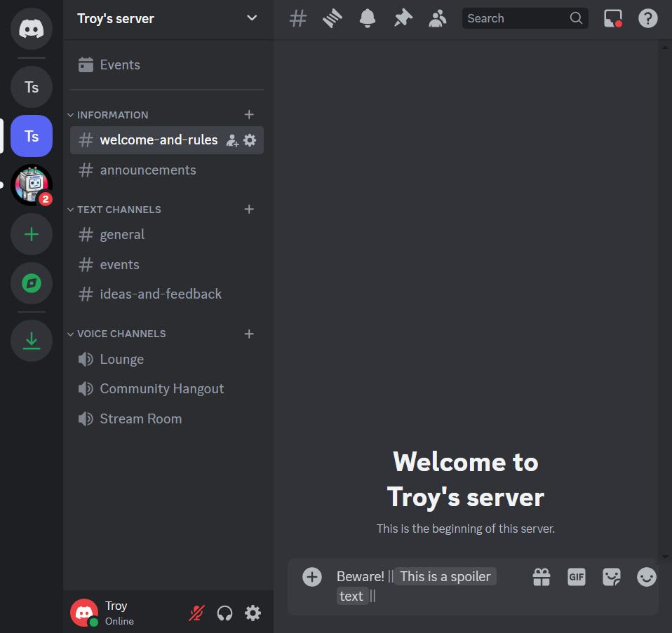Open Notification Settings bell icon
The height and width of the screenshot is (633, 672).
tap(367, 18)
